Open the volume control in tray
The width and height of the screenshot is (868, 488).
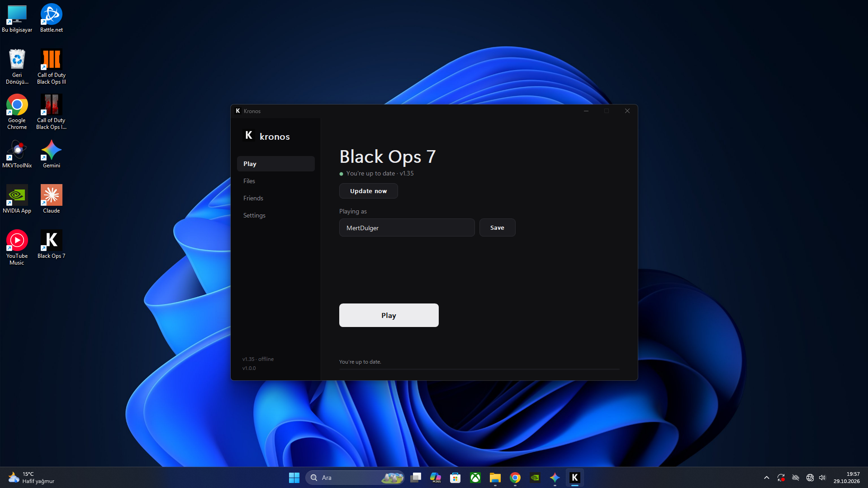coord(822,478)
